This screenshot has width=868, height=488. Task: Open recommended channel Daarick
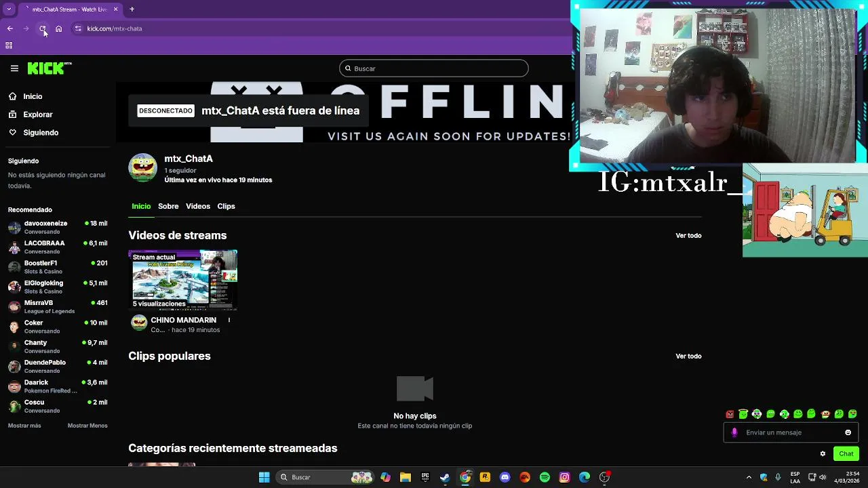tap(58, 386)
